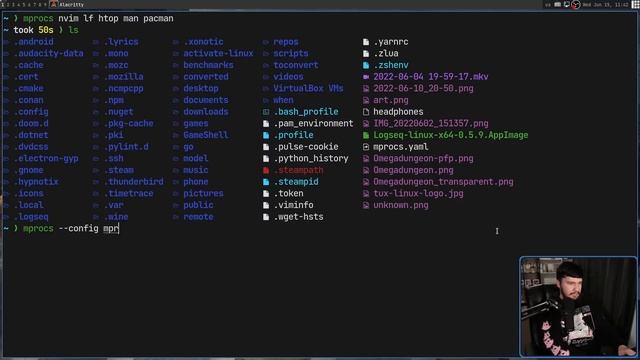Click the video icon beside 2022-06-04 19-59-17.mkv
The image size is (640, 360).
click(366, 77)
